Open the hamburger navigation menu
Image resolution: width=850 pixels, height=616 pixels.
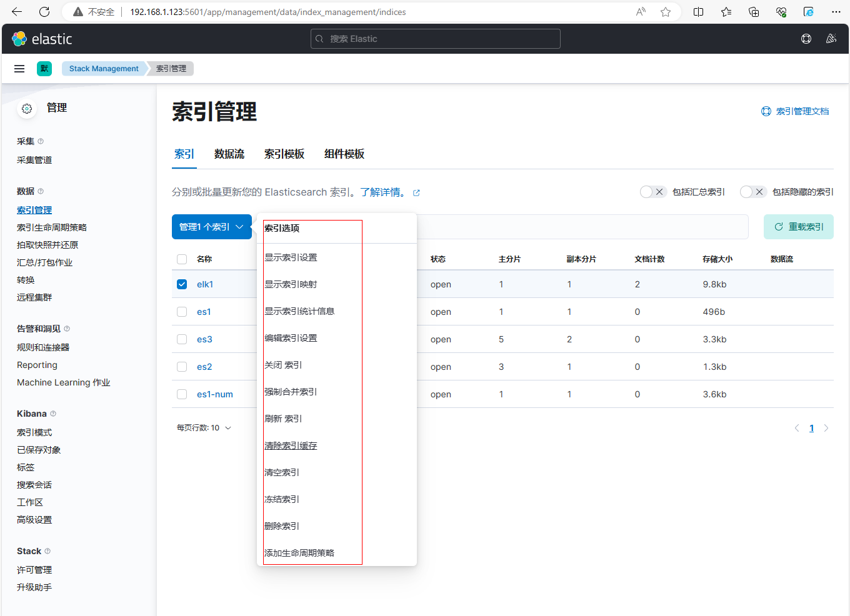pyautogui.click(x=19, y=69)
